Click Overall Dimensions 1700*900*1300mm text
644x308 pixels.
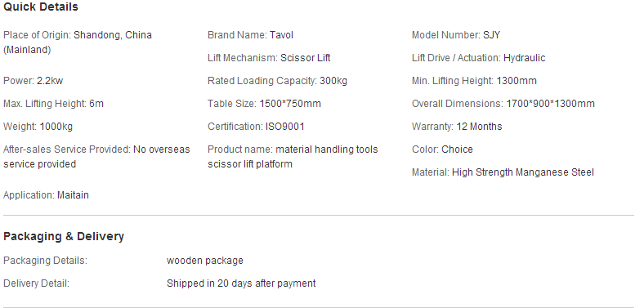503,104
